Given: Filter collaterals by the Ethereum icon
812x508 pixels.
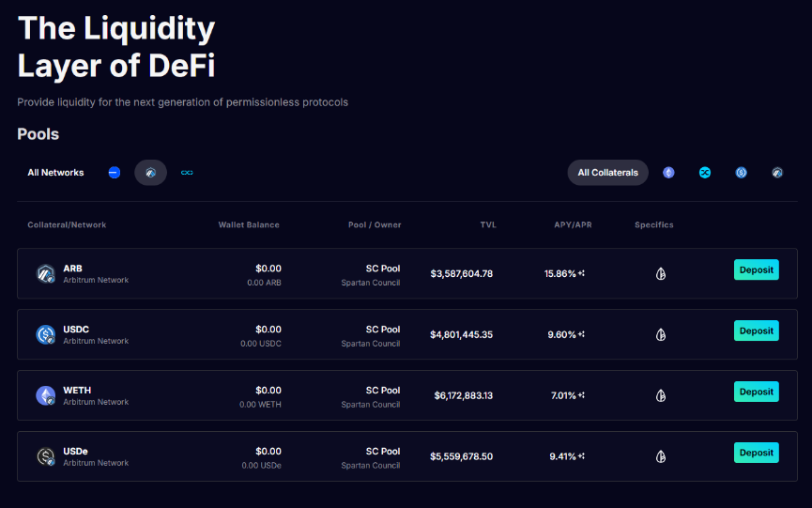Looking at the screenshot, I should [668, 173].
